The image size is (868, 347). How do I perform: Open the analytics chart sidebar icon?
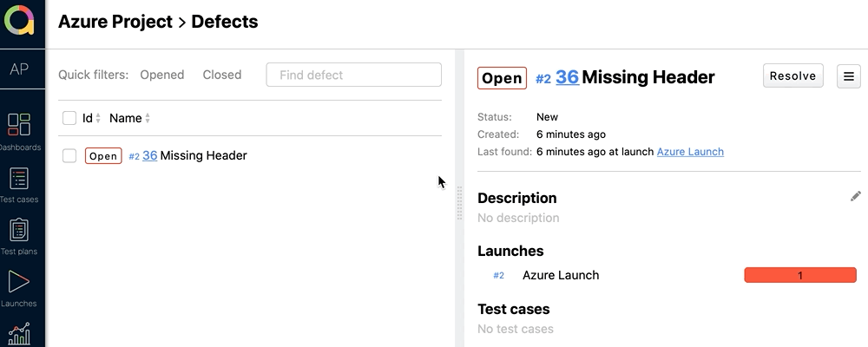click(19, 333)
